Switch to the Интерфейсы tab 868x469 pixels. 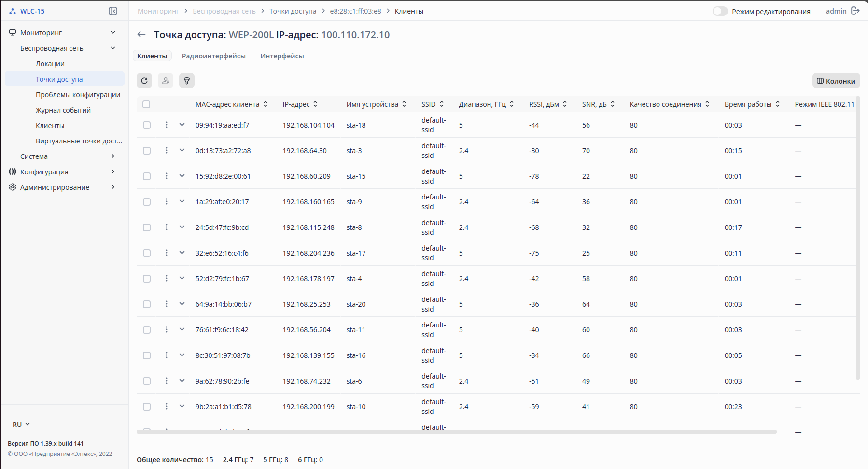click(282, 56)
